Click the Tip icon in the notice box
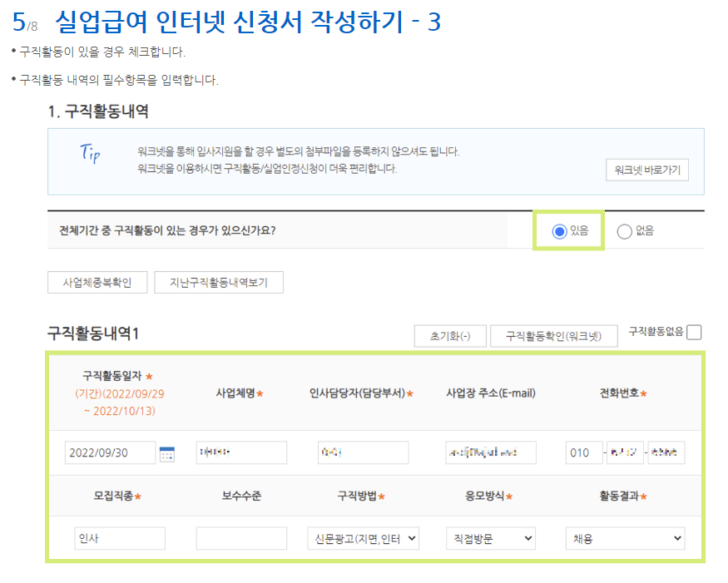 click(x=90, y=153)
